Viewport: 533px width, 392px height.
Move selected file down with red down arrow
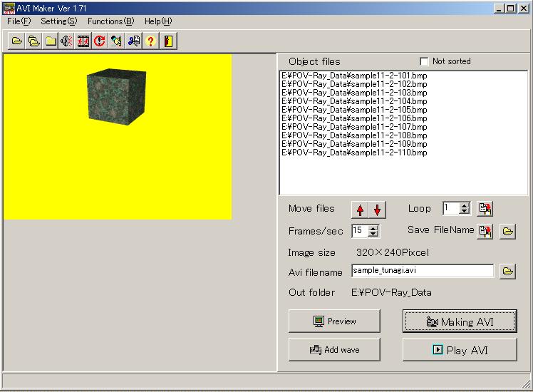378,210
